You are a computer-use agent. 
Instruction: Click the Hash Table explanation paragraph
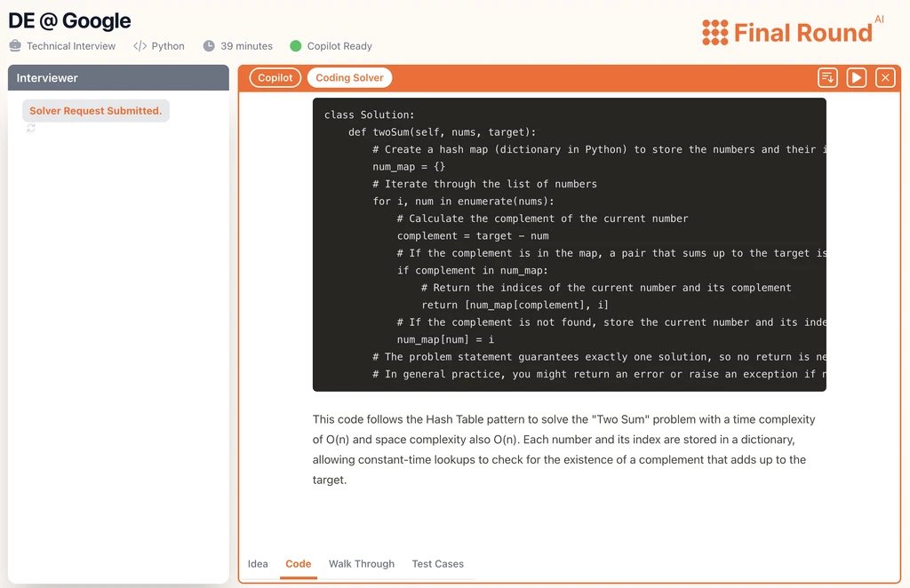(564, 449)
